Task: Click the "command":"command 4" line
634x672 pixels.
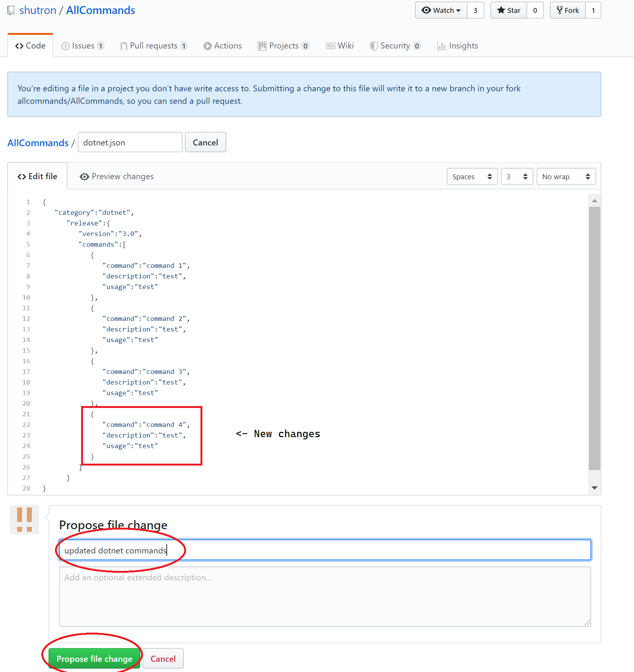Action: [146, 425]
